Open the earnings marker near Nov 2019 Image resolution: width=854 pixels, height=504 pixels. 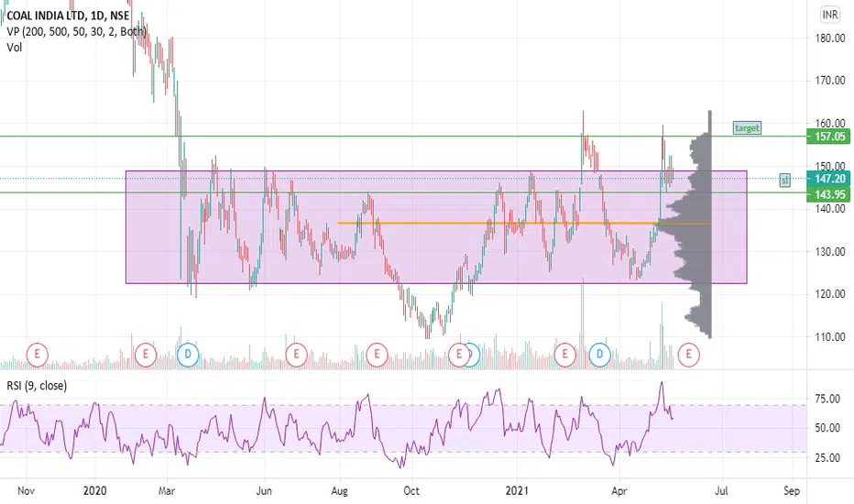click(x=37, y=355)
